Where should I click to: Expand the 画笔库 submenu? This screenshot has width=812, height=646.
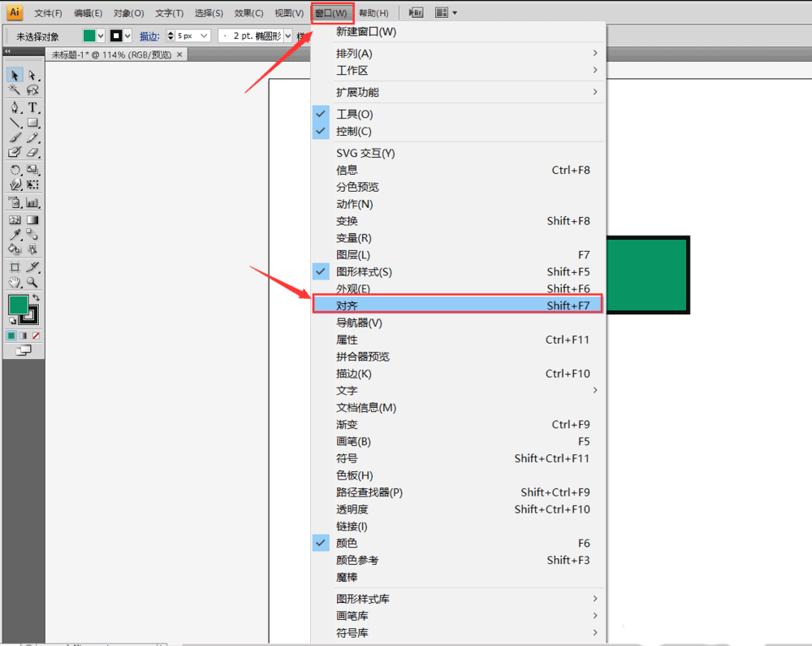[x=458, y=616]
